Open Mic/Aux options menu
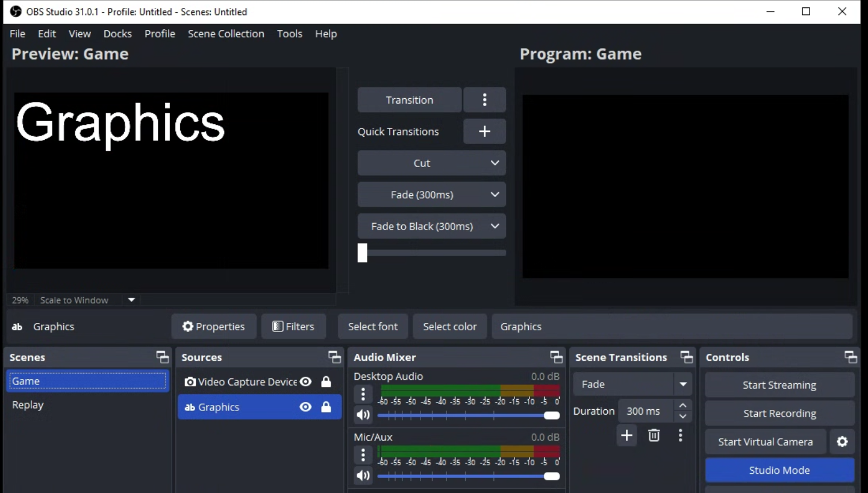The width and height of the screenshot is (868, 493). (x=363, y=455)
